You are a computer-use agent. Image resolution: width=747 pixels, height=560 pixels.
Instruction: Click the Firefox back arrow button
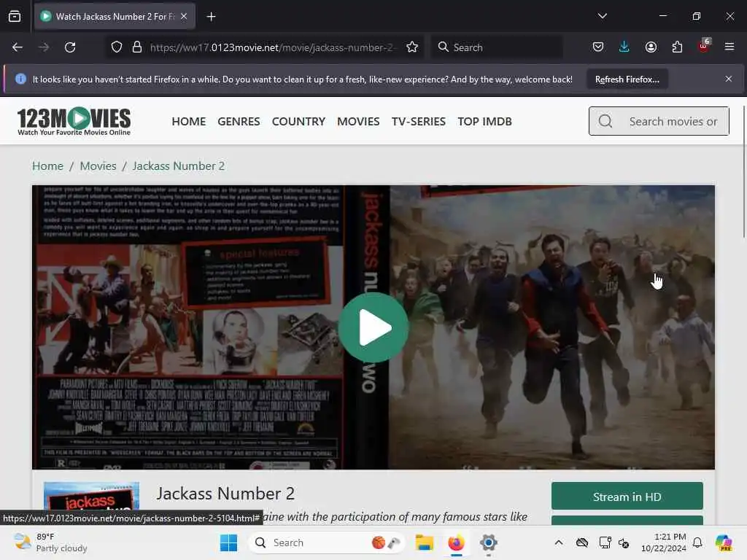18,47
